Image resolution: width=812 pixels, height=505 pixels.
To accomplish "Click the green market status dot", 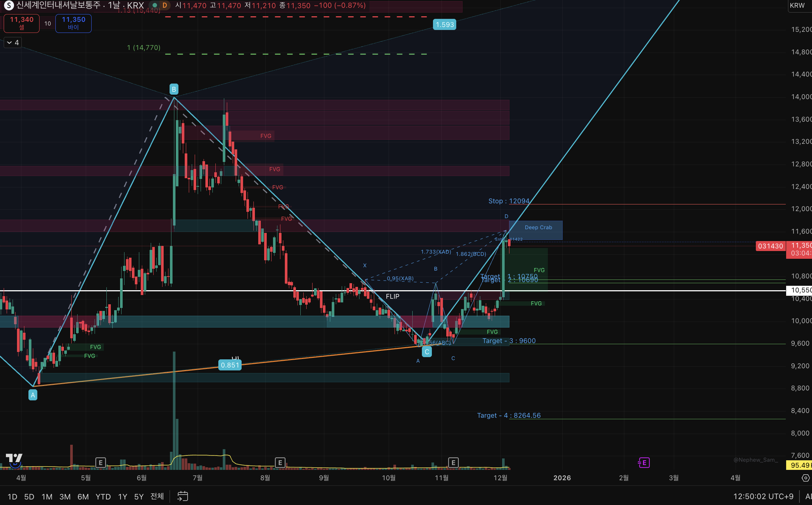I will [155, 5].
